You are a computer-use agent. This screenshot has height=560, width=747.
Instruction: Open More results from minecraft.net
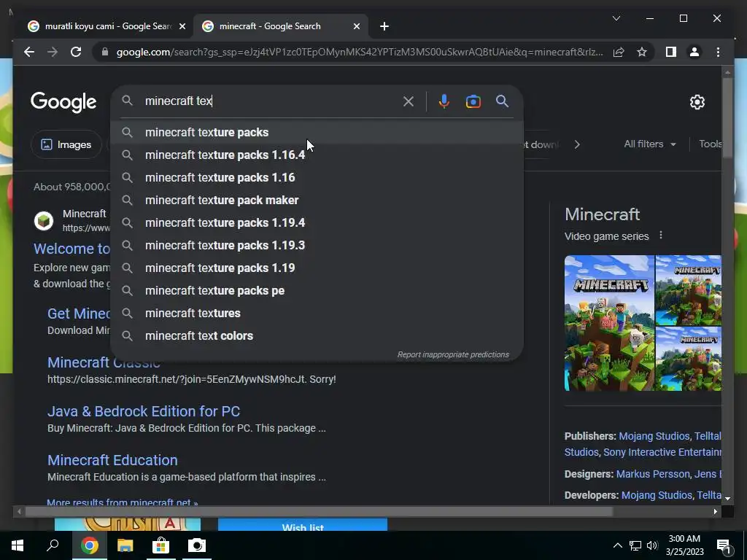pyautogui.click(x=122, y=502)
